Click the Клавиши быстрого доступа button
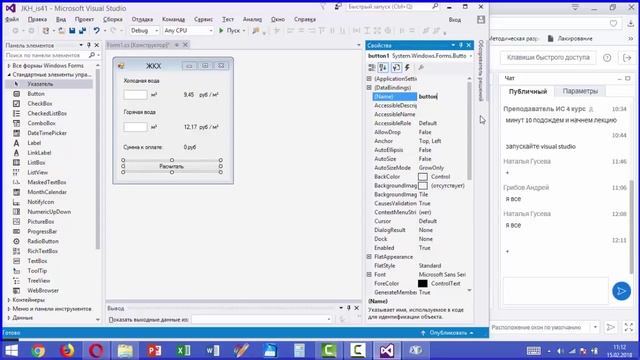Screen dimensions: 640x360 [x=548, y=58]
